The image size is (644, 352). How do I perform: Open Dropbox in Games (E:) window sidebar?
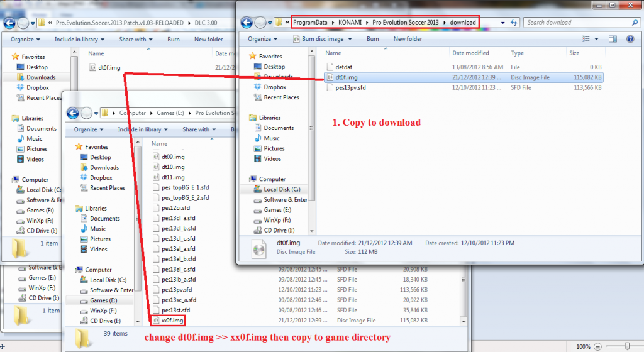96,178
